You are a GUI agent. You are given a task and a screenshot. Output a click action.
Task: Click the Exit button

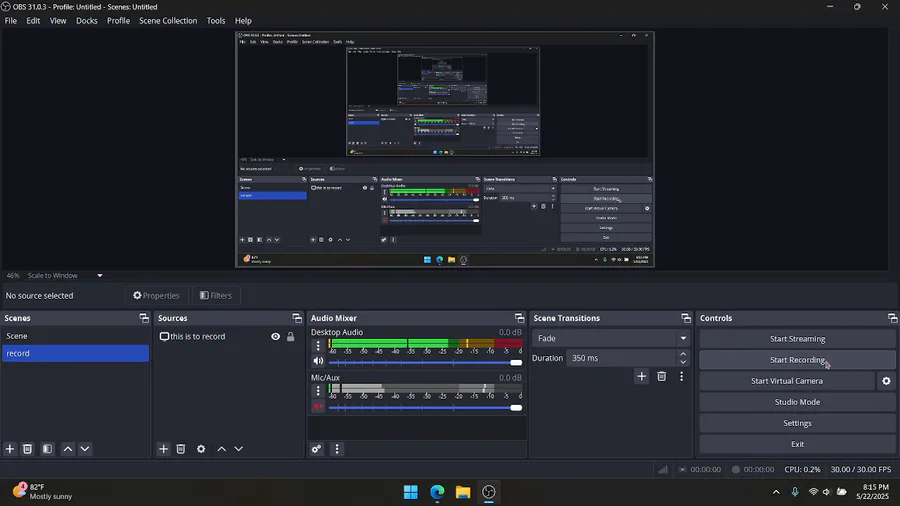tap(797, 444)
